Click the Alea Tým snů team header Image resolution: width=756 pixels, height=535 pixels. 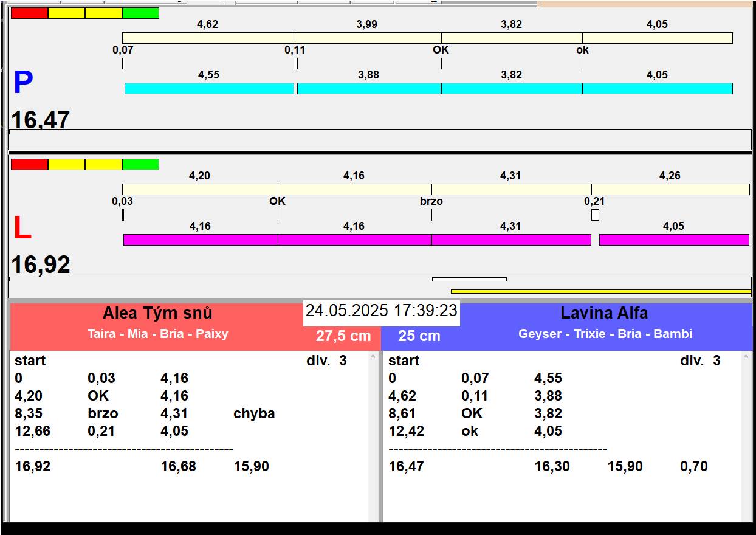click(x=157, y=313)
